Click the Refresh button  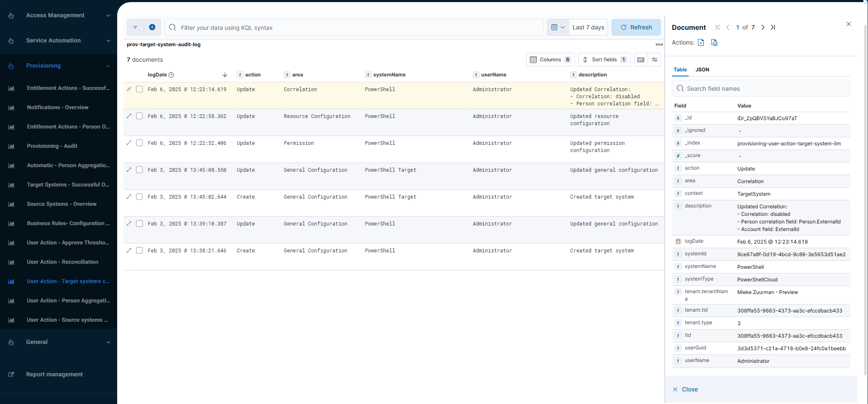636,27
